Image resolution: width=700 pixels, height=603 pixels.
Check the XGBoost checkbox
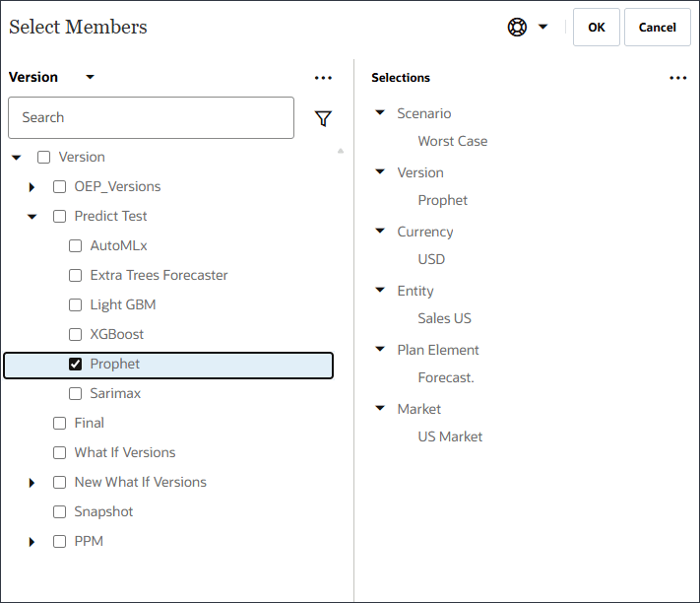75,334
